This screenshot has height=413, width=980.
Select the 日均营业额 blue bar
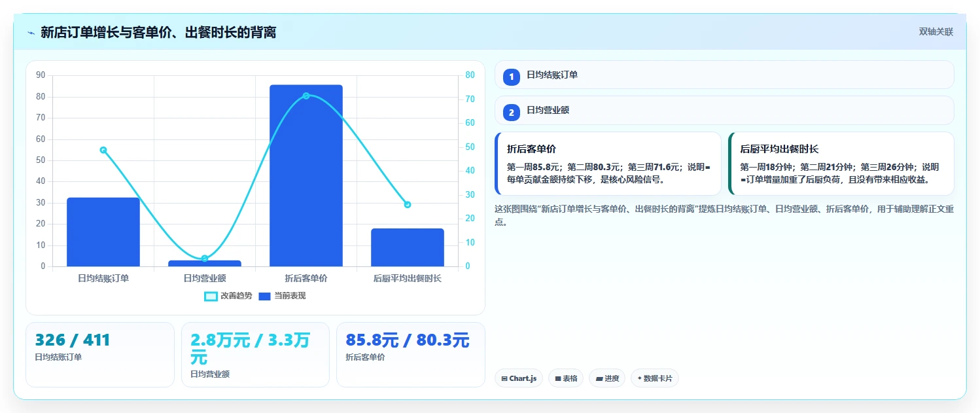(x=205, y=263)
